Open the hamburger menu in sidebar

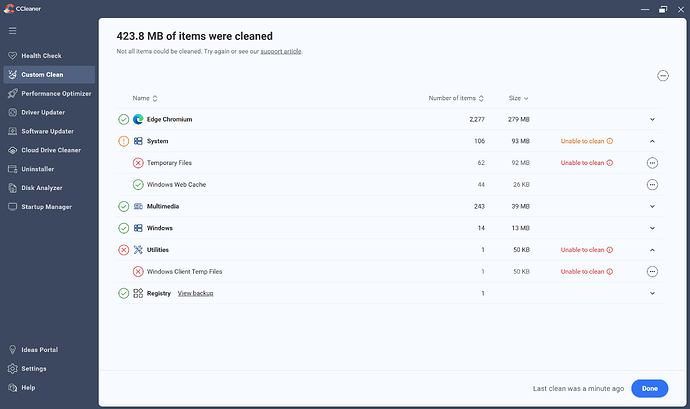click(12, 31)
